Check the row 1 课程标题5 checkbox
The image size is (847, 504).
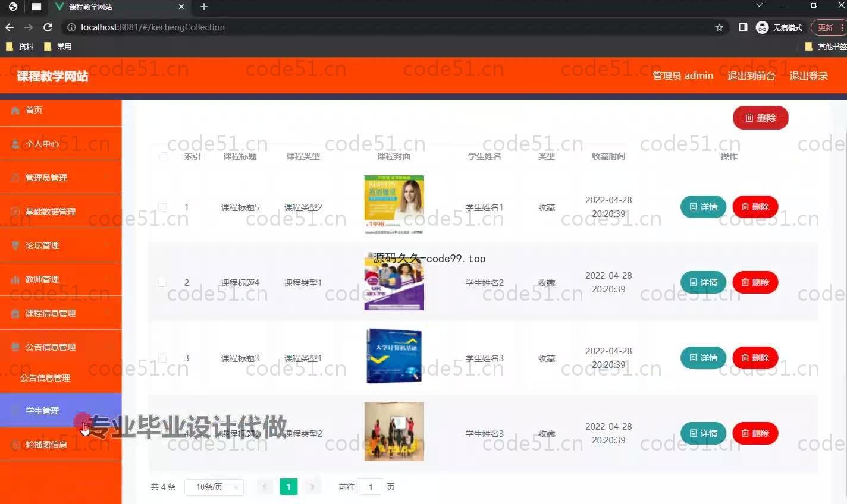tap(162, 207)
